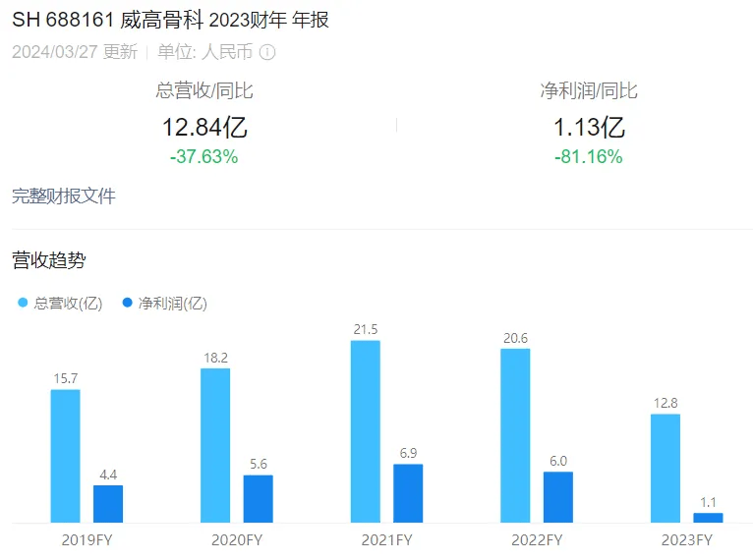Select the 2019FY net profit bar 4.4
The width and height of the screenshot is (753, 560).
tap(108, 504)
